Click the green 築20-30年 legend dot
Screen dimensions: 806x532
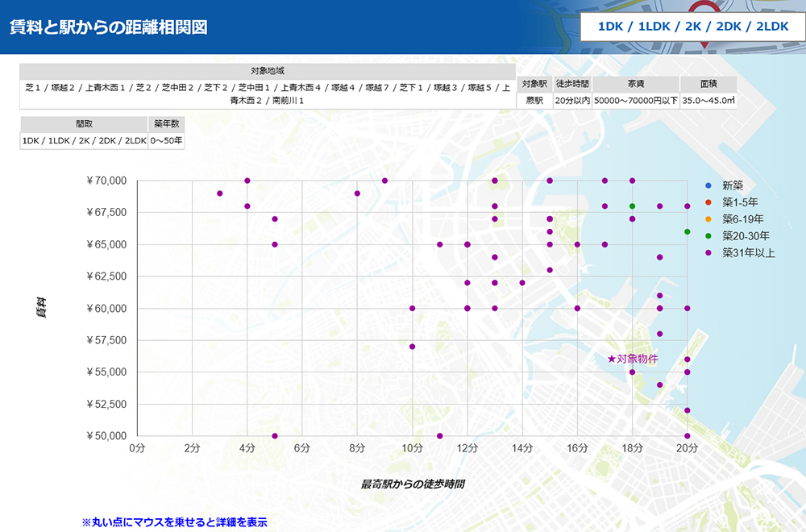708,236
